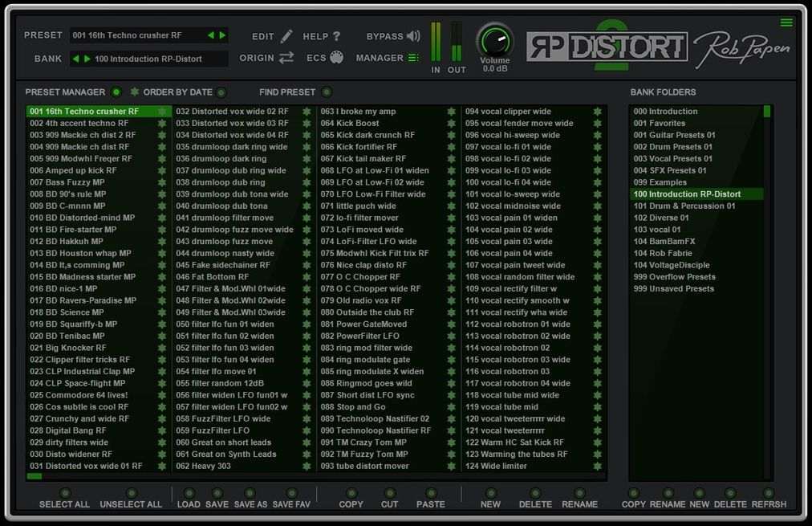Toggle the Find Preset indicator
This screenshot has height=526, width=812.
tap(328, 92)
